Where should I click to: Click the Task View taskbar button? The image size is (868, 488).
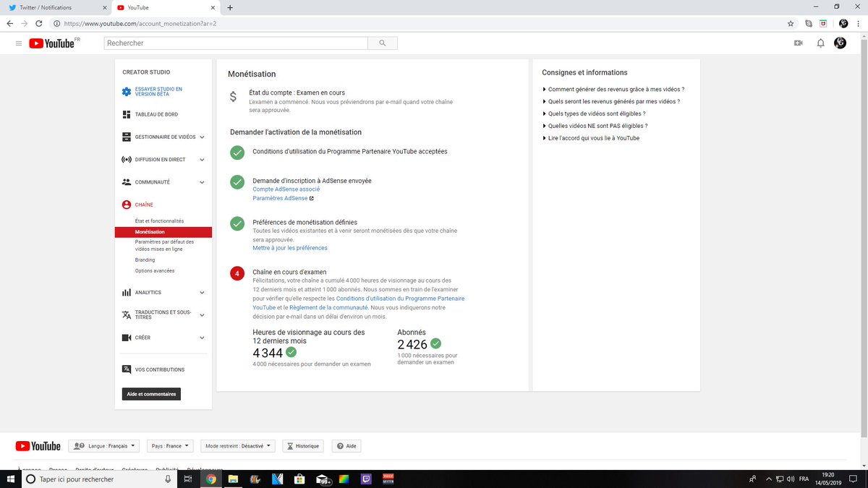(187, 479)
